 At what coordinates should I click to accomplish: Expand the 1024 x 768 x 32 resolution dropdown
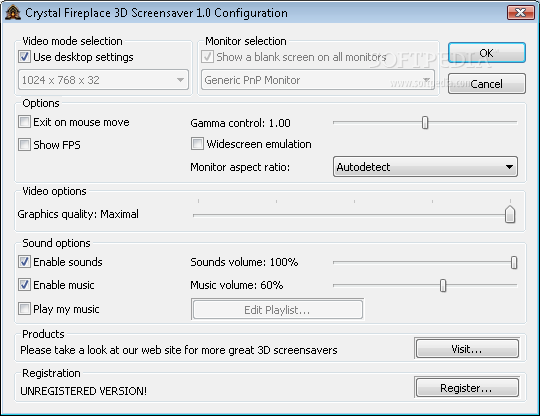[103, 80]
